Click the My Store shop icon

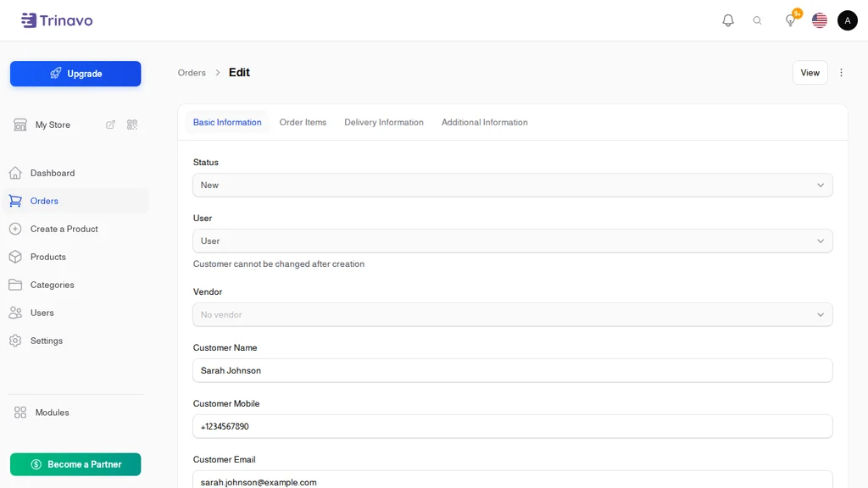click(20, 125)
